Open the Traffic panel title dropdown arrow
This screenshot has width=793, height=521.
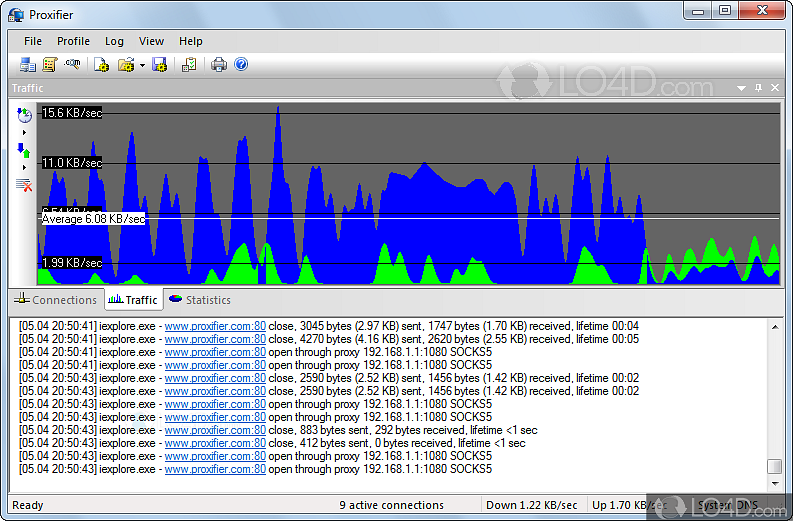click(741, 88)
